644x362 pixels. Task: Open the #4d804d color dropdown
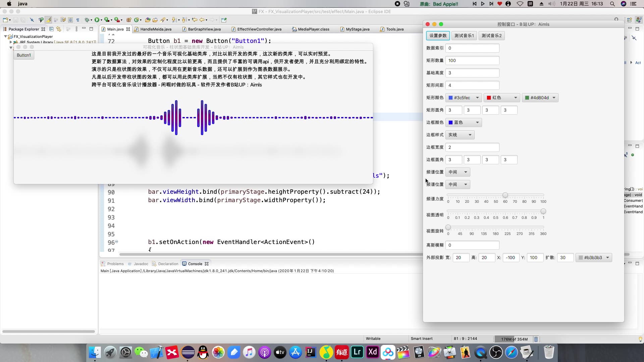click(540, 98)
